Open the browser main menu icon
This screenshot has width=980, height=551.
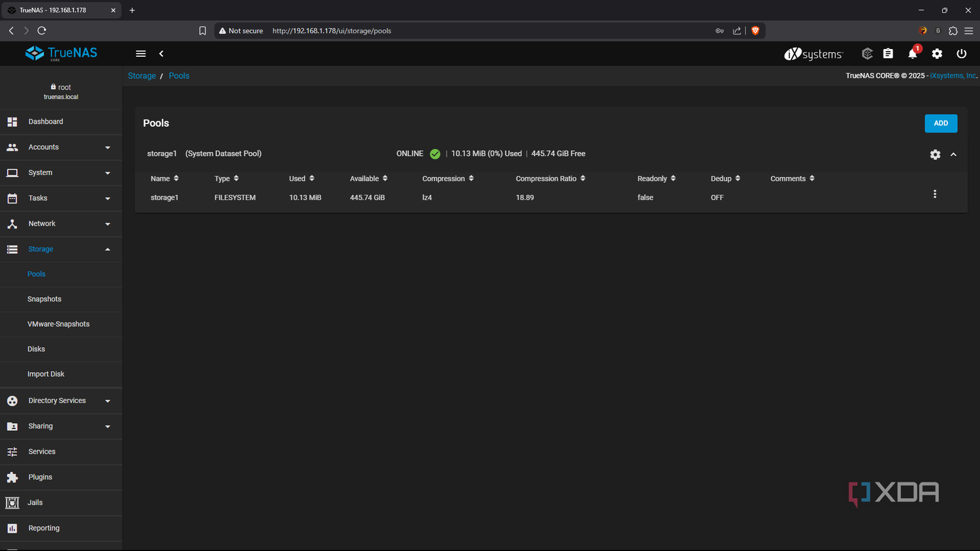click(969, 31)
